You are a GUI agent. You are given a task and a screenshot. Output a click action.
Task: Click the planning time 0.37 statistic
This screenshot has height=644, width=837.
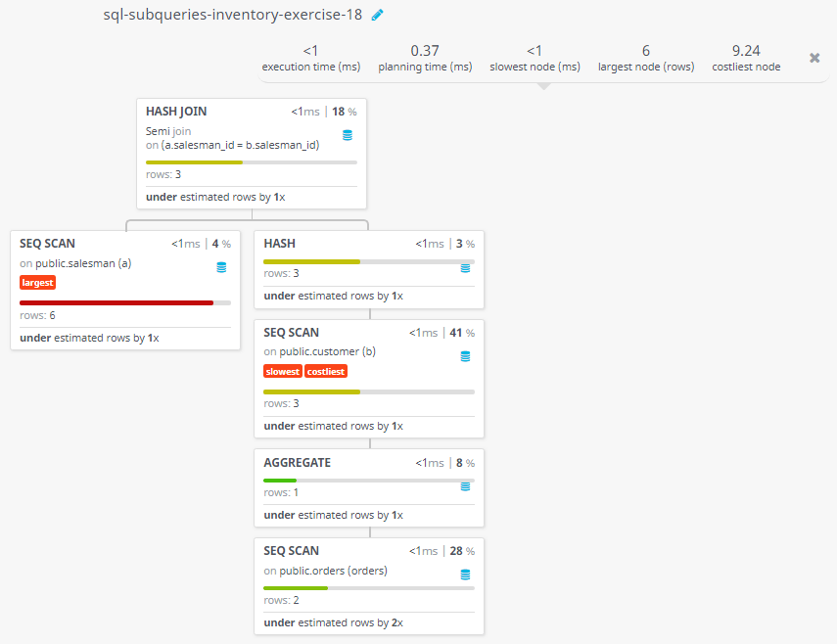424,58
